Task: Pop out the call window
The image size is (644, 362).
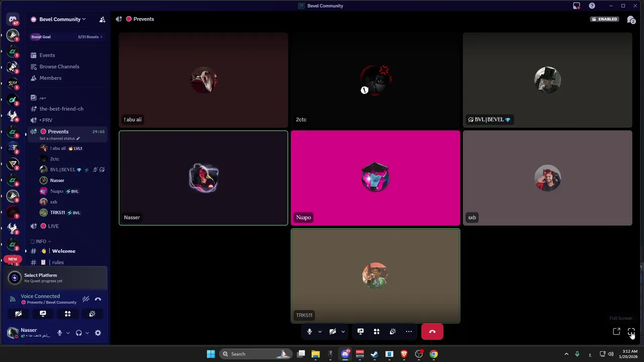Action: tap(616, 331)
